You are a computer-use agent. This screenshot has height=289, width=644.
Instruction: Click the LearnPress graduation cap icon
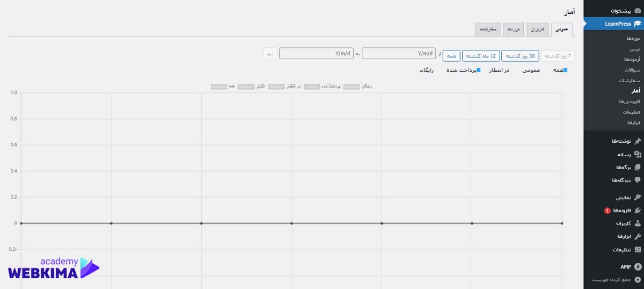[x=637, y=24]
